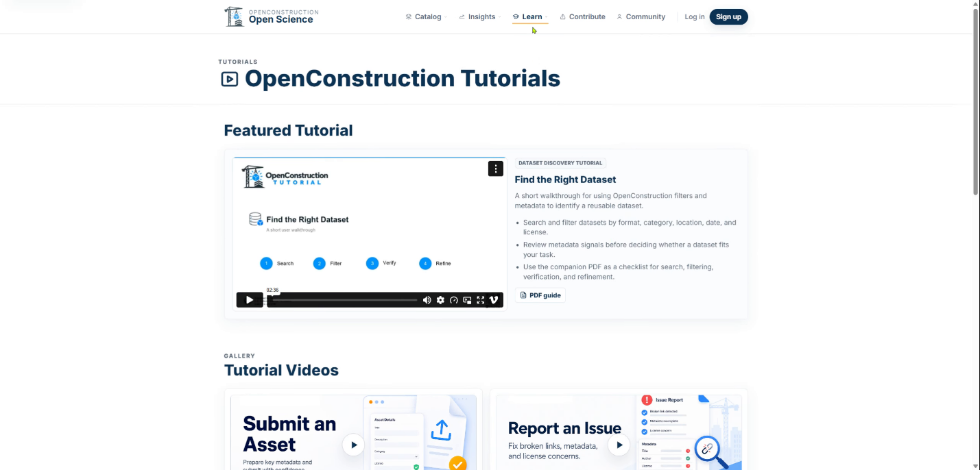Go to the Contribute page
The height and width of the screenshot is (470, 980).
(582, 16)
